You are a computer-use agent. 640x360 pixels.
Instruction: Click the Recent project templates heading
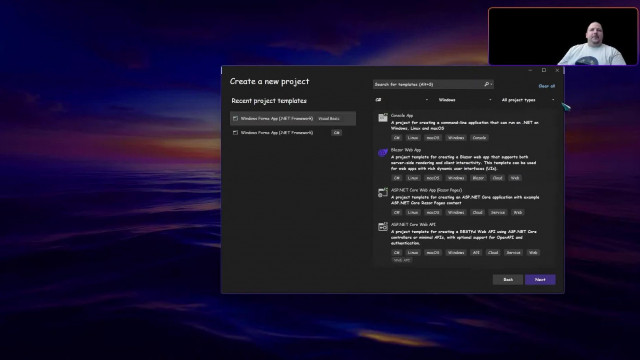(269, 101)
